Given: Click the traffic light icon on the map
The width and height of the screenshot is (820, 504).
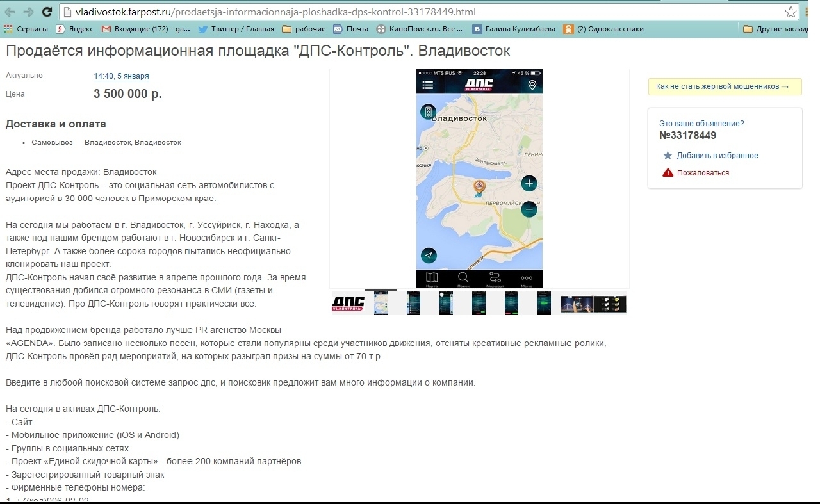Looking at the screenshot, I should click(428, 112).
